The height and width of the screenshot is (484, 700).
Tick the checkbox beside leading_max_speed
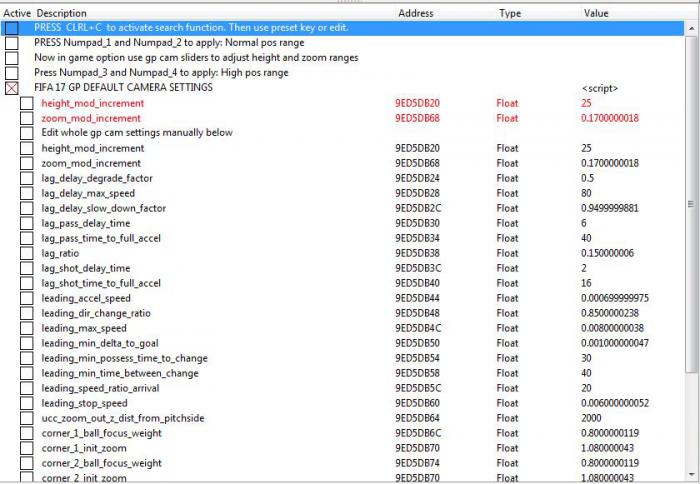coord(27,328)
